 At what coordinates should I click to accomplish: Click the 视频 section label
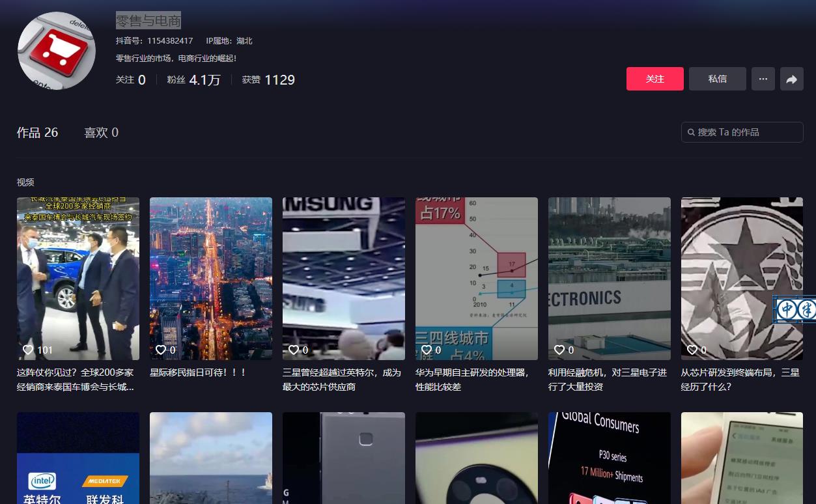tap(25, 182)
